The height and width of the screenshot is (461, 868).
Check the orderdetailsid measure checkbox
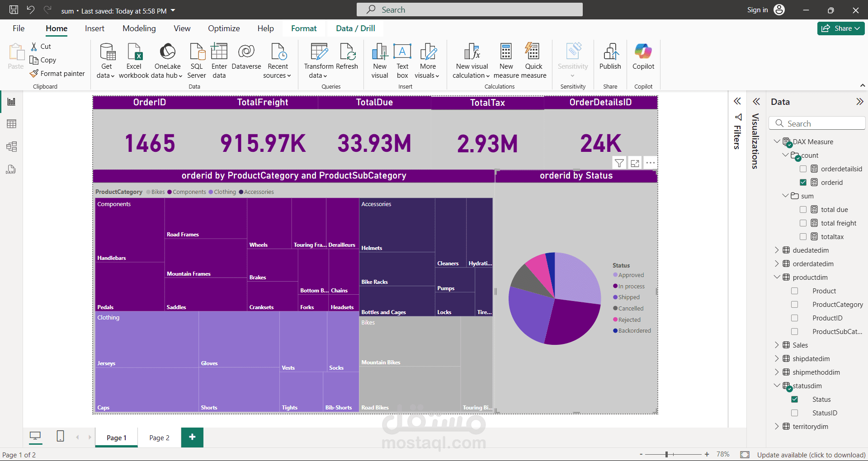pos(803,169)
